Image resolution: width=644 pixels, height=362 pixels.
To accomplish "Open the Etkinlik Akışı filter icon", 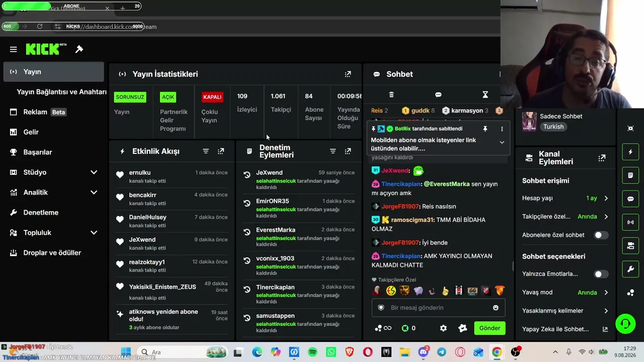I will point(206,151).
